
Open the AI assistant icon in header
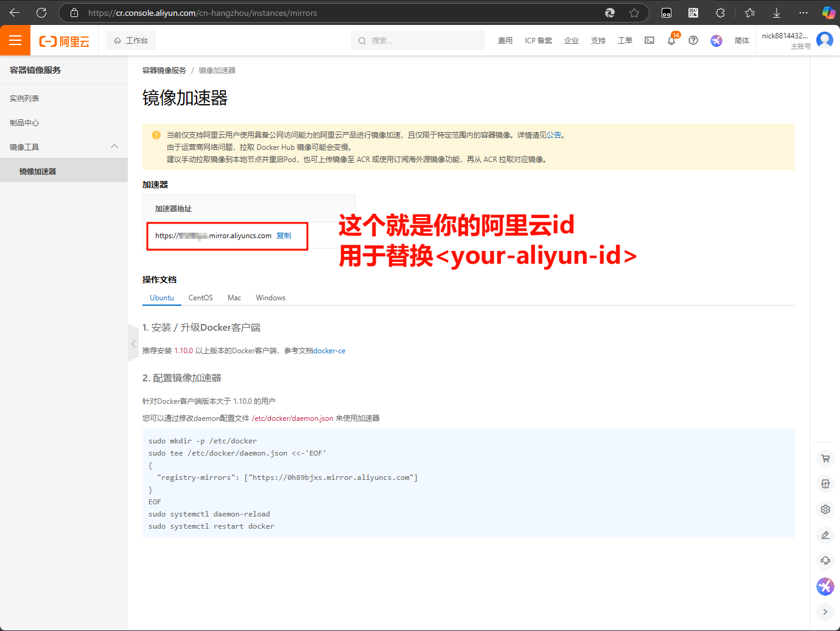pos(716,40)
